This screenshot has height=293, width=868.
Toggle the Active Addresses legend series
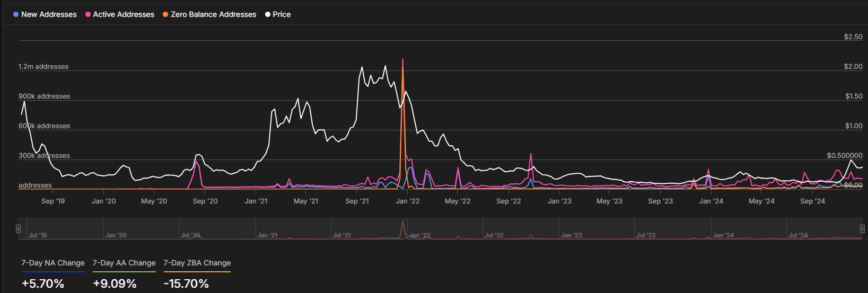point(120,14)
